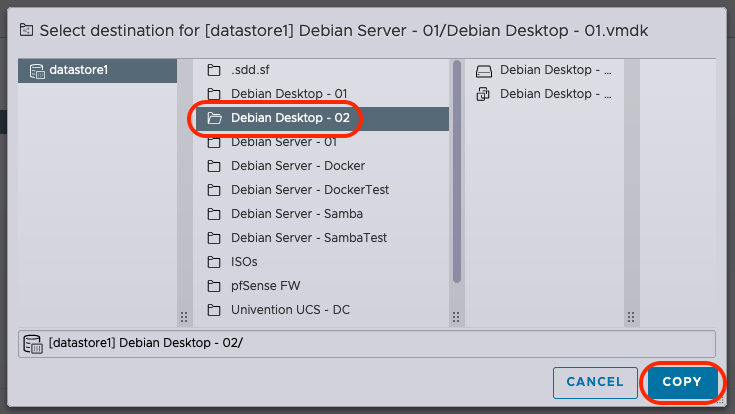Click the Debian Desktop - 01 folder icon
Screen dimensions: 735x414
[x=214, y=94]
